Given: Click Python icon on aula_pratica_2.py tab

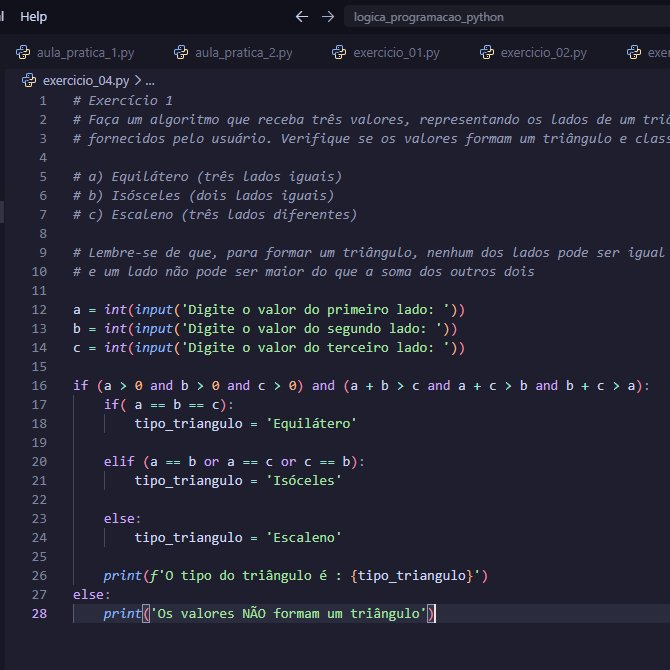Looking at the screenshot, I should (181, 53).
